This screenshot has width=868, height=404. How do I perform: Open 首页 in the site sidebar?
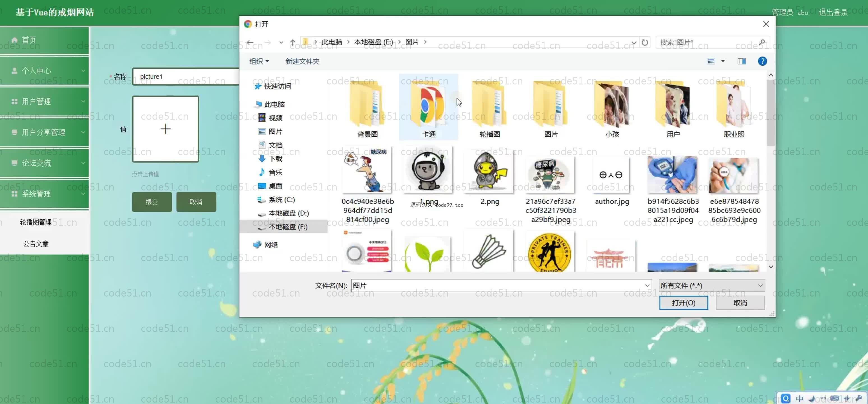[x=44, y=40]
